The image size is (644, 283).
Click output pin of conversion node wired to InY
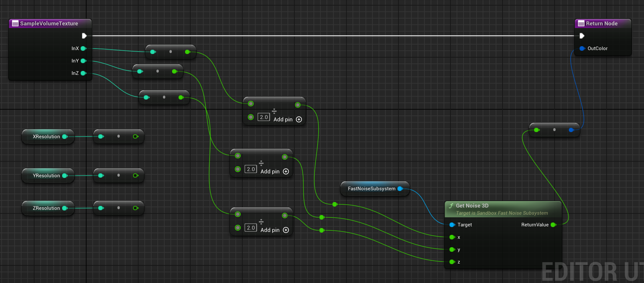174,71
